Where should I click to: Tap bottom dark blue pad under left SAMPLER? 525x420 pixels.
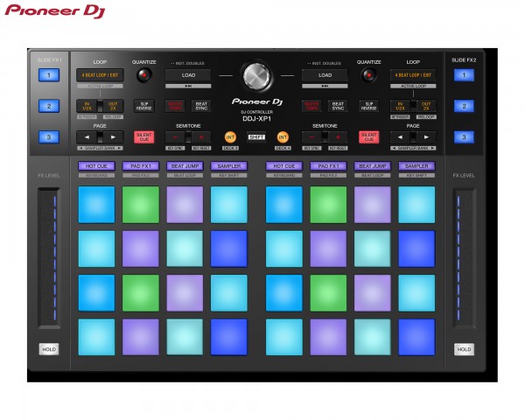tap(229, 337)
